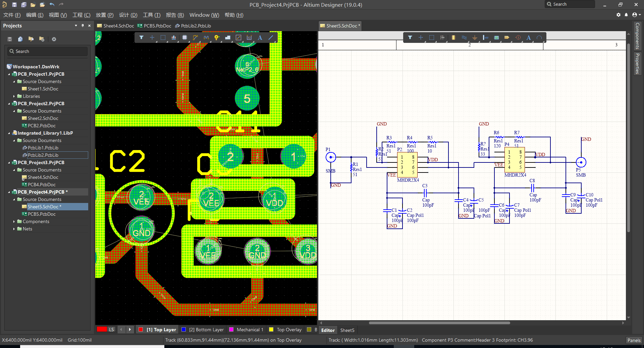Activate the interactive routing tool
The height and width of the screenshot is (348, 644).
(x=195, y=38)
